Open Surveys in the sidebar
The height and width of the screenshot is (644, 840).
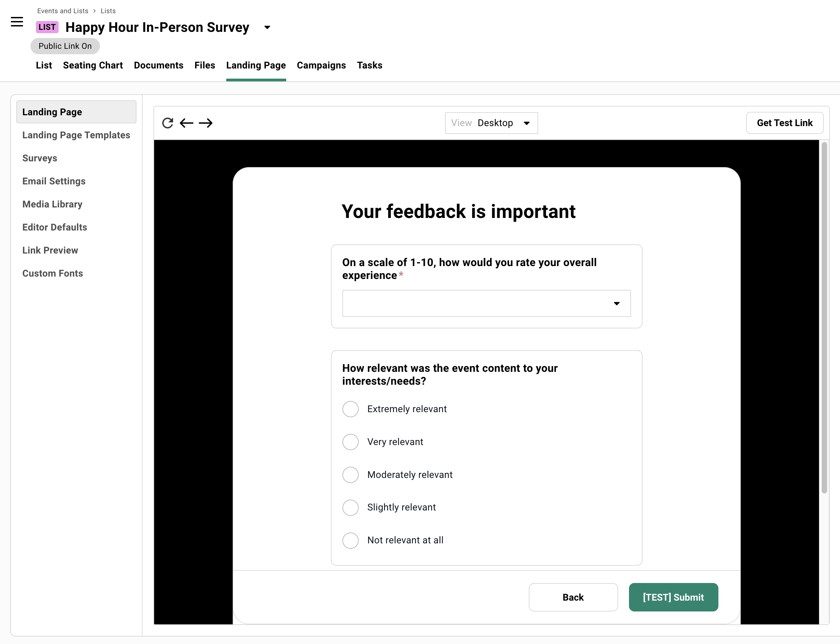[x=39, y=158]
